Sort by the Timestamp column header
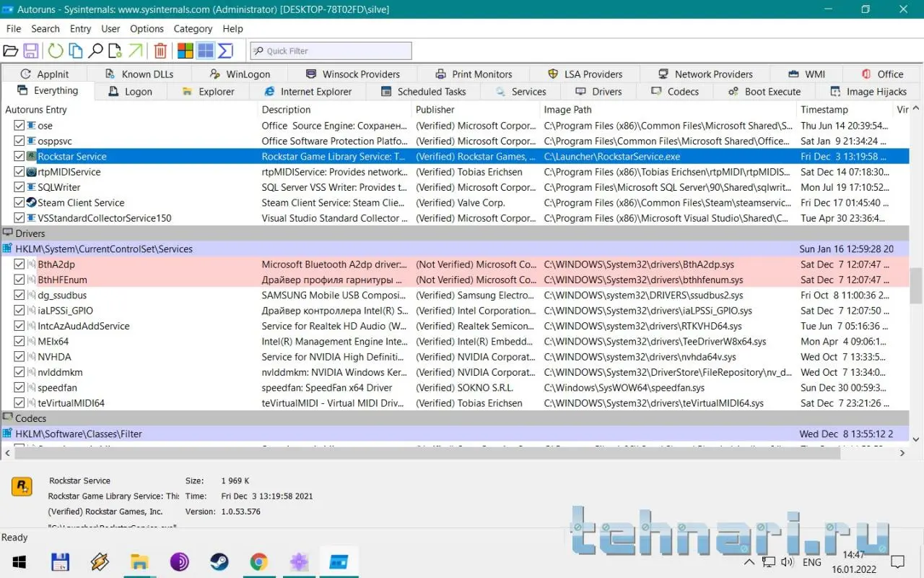Screen dimensions: 924x578 tap(845, 110)
